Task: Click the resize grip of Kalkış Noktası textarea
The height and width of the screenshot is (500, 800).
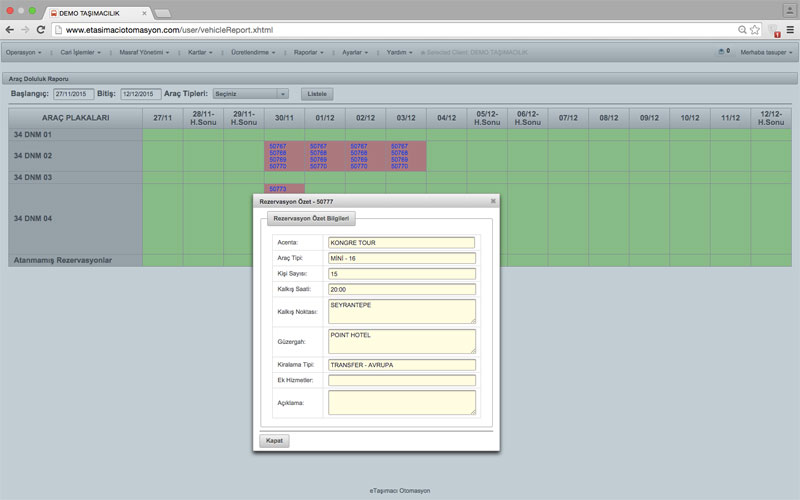Action: 473,320
